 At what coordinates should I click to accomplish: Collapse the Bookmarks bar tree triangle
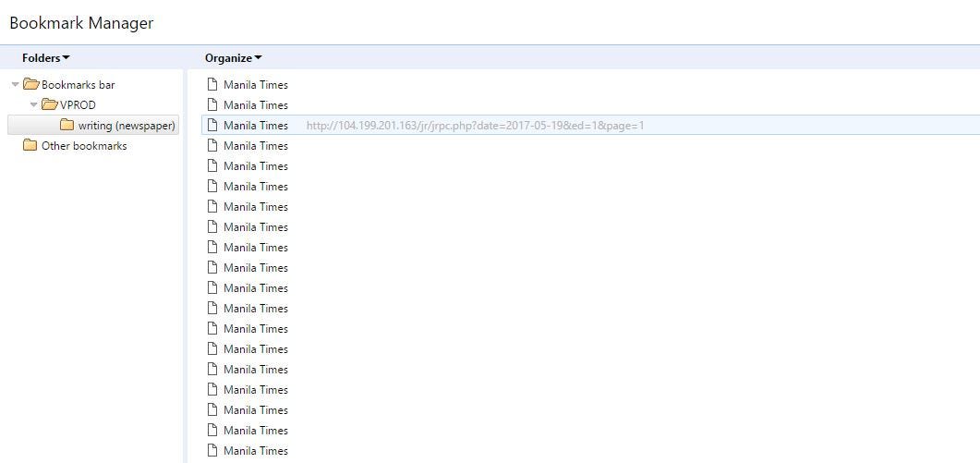tap(16, 84)
